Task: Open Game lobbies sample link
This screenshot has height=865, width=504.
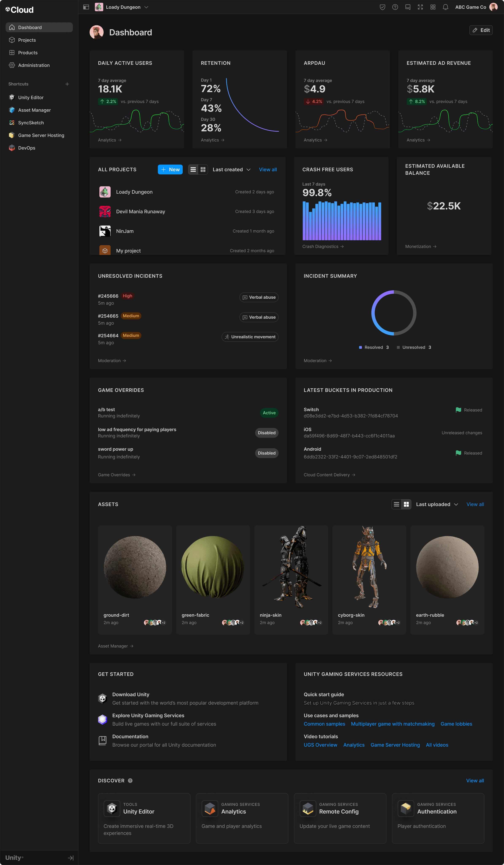Action: coord(456,724)
